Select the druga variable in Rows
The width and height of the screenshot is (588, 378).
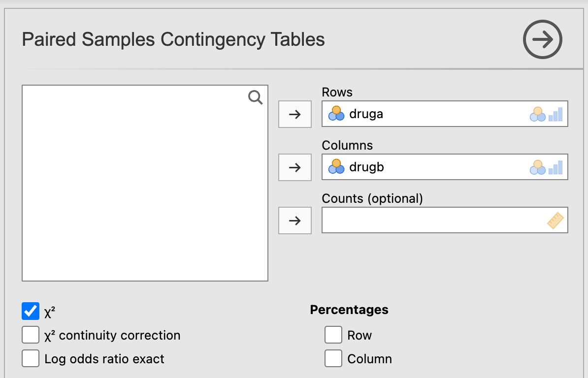pos(366,114)
